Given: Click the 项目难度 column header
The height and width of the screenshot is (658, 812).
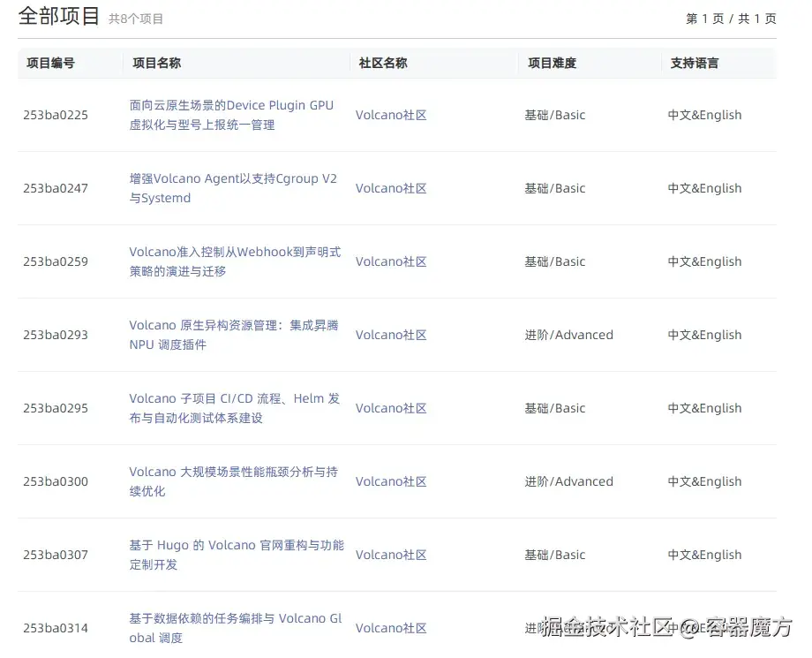Looking at the screenshot, I should (x=552, y=64).
